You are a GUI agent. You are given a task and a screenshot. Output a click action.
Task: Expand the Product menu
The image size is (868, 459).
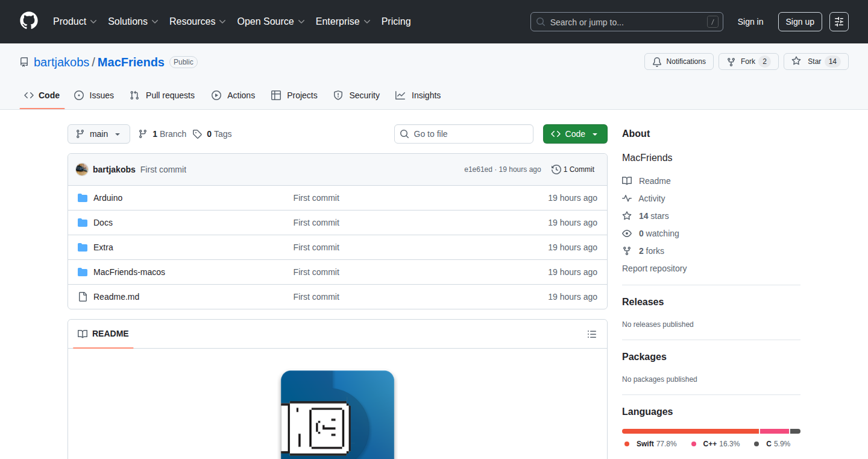tap(75, 21)
